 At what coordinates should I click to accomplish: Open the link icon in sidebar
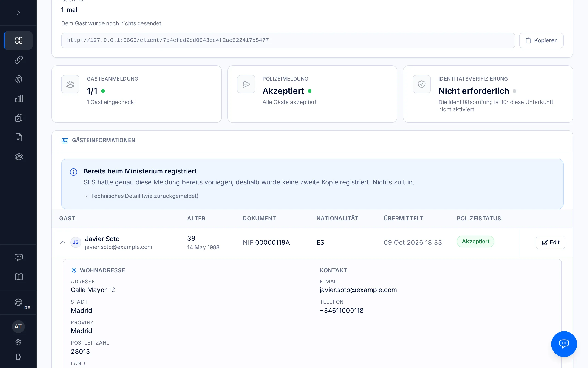tap(18, 60)
